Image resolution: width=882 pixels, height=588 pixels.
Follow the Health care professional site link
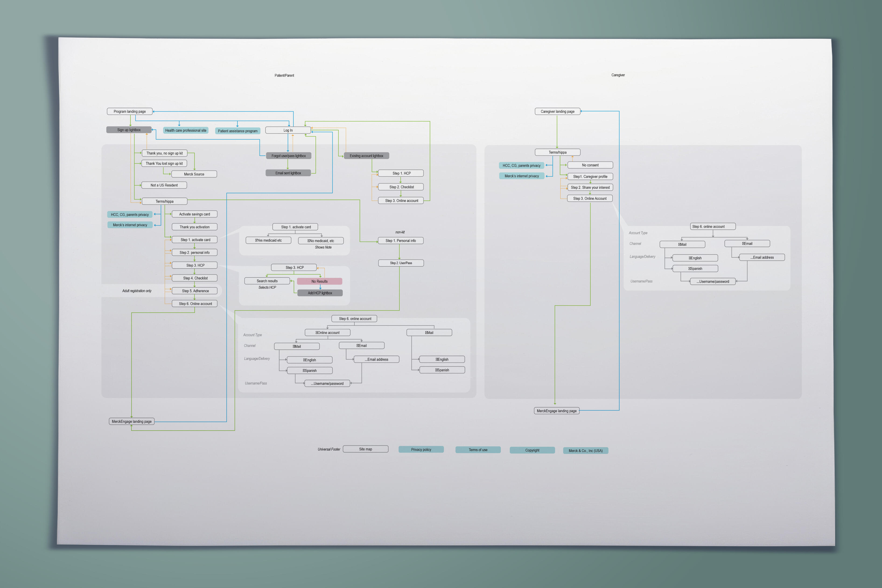coord(186,130)
